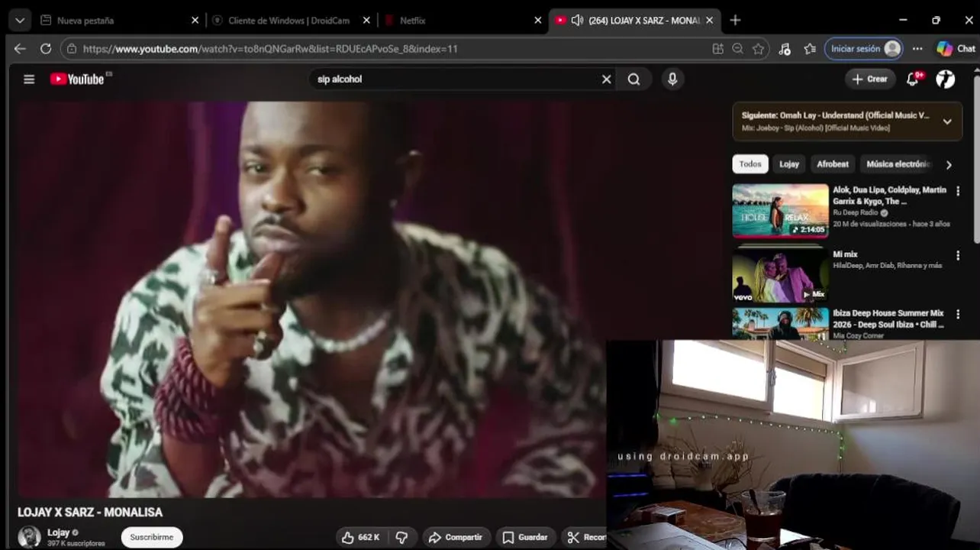Show more filter chips with right arrow
This screenshot has height=550, width=980.
click(949, 164)
